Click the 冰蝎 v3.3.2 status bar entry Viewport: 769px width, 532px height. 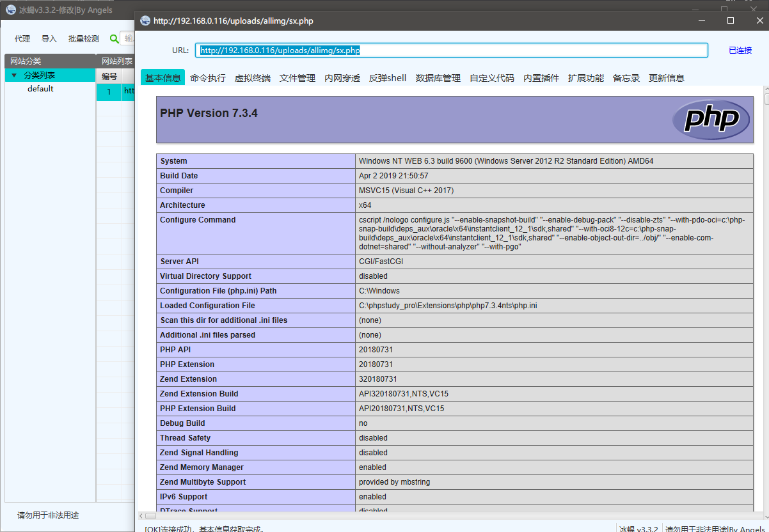[638, 529]
